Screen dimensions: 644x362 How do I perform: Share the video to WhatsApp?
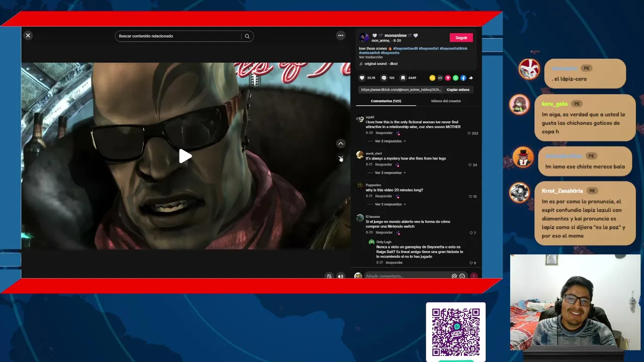point(455,78)
